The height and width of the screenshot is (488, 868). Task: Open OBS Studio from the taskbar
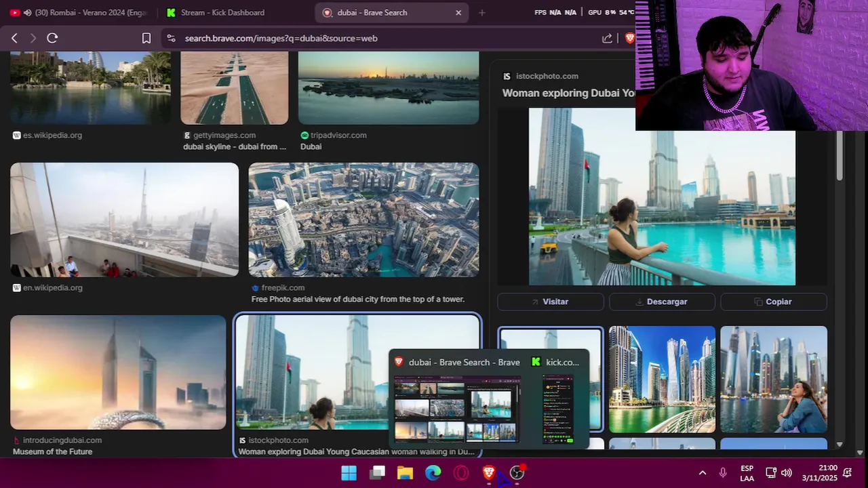[517, 472]
